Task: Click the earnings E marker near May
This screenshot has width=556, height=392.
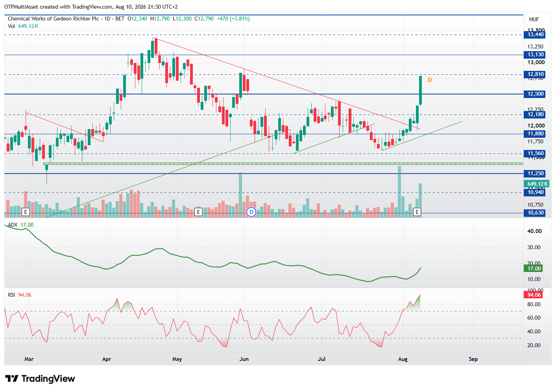Action: point(199,212)
